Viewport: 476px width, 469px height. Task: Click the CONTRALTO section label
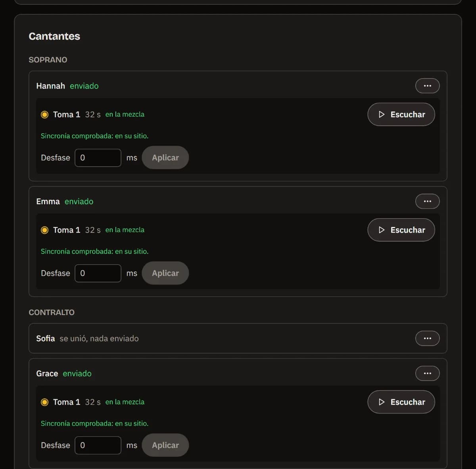click(52, 312)
